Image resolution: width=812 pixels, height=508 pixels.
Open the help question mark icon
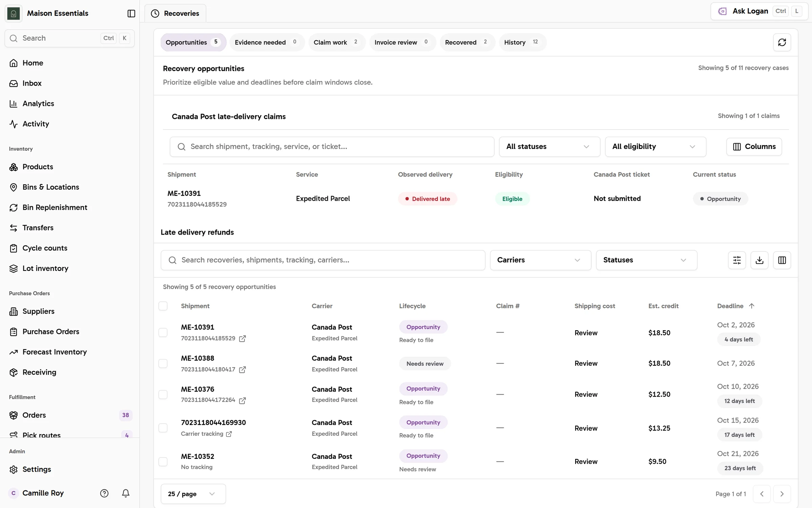pyautogui.click(x=104, y=493)
